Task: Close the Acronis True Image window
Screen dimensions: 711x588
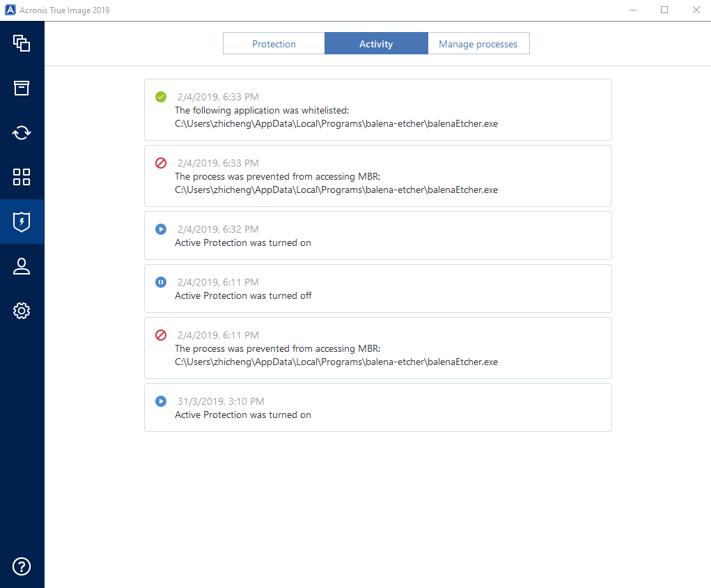Action: click(696, 10)
